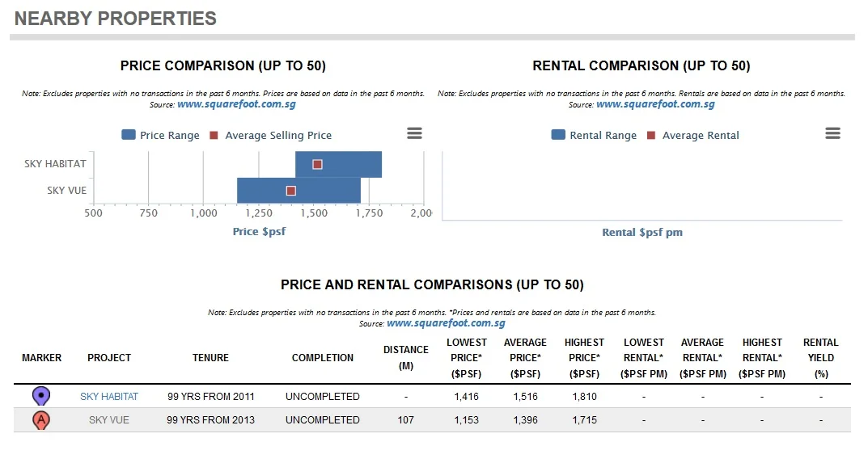This screenshot has width=868, height=459.
Task: Click the 1,153 lowest price cell
Action: point(467,419)
